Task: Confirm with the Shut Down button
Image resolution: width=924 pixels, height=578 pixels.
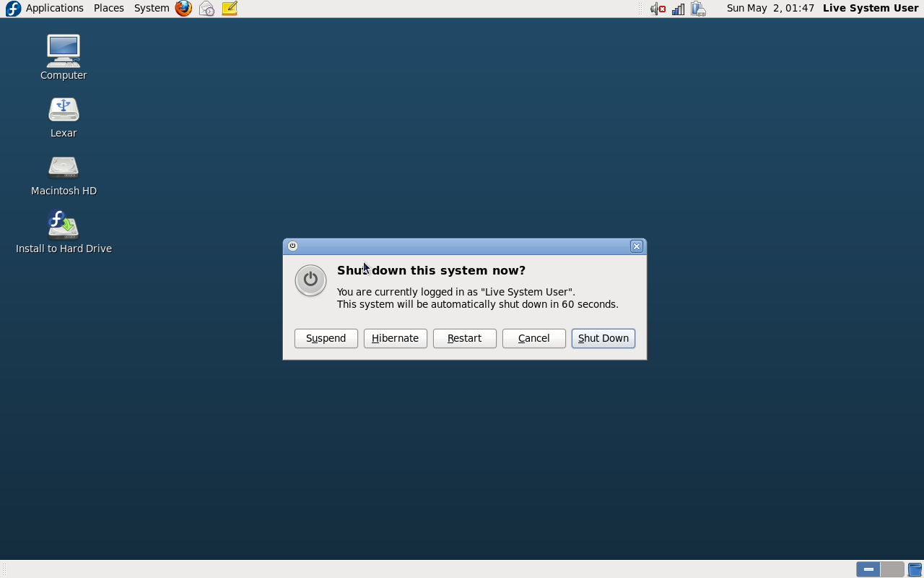Action: click(x=603, y=338)
